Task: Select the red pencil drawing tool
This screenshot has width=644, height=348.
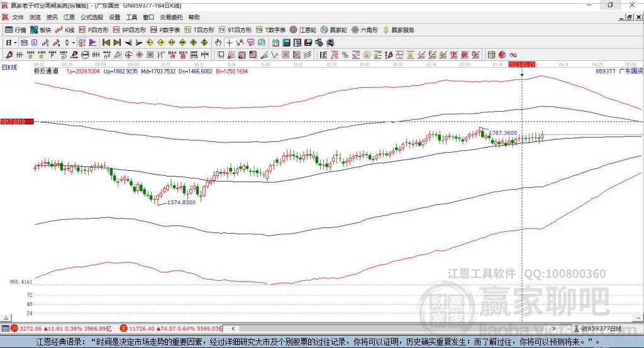Action: (9, 55)
